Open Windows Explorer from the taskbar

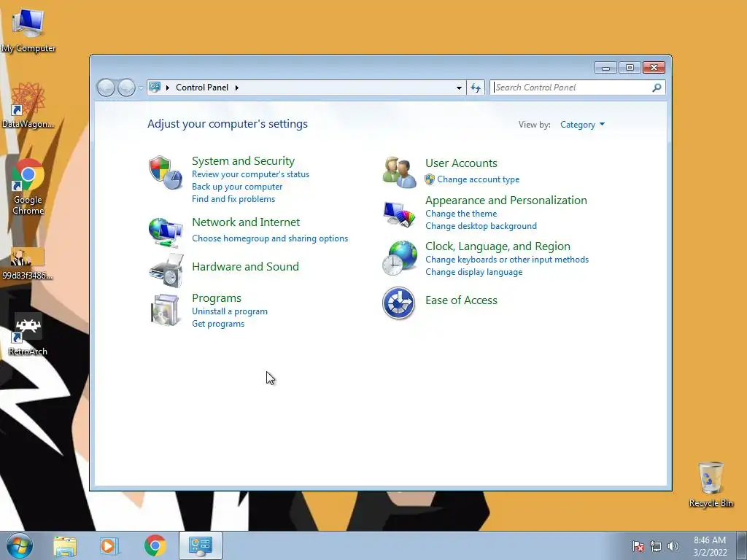coord(65,546)
